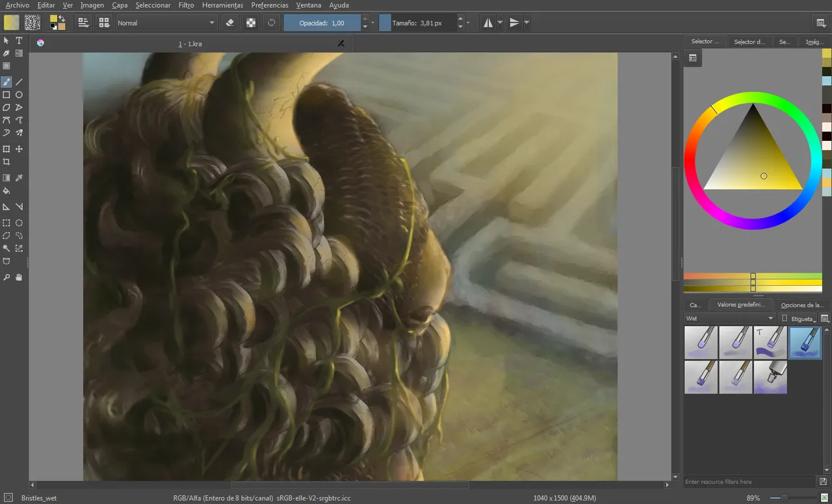The height and width of the screenshot is (504, 832).
Task: Select the Measure tool
Action: click(x=19, y=207)
